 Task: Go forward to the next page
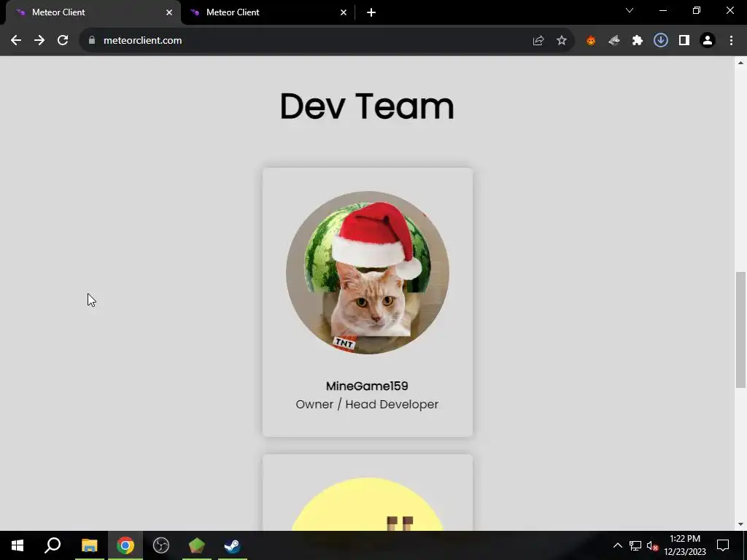[39, 41]
